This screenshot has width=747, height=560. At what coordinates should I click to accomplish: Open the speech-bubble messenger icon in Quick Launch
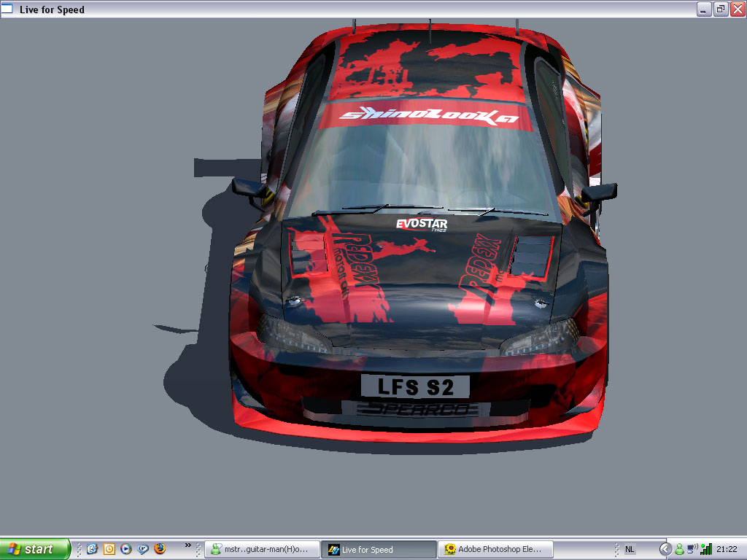[x=143, y=549]
